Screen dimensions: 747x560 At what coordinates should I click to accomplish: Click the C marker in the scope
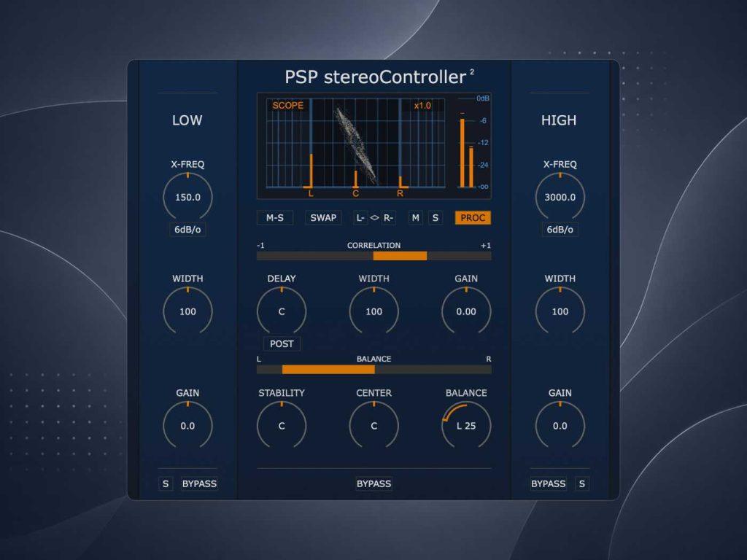click(x=355, y=193)
